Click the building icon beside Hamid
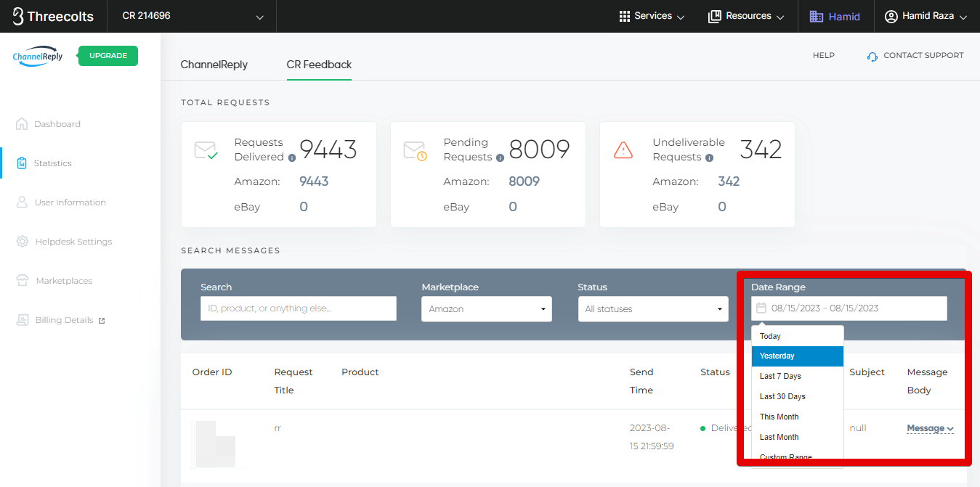Image resolution: width=980 pixels, height=487 pixels. (x=817, y=16)
